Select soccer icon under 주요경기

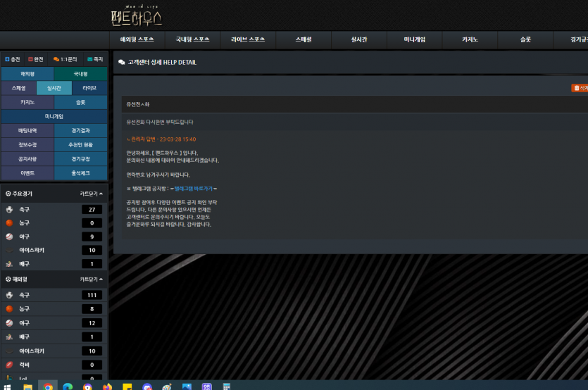[x=9, y=210]
